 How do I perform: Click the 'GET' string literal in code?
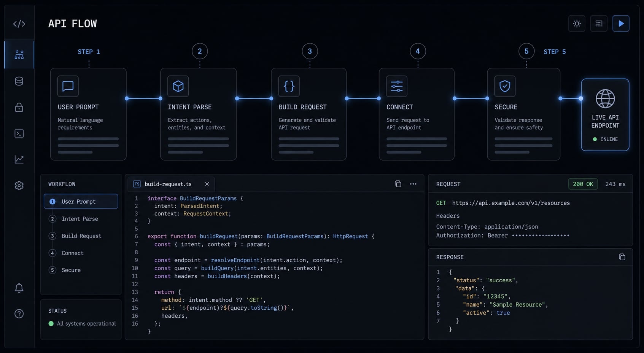click(254, 300)
